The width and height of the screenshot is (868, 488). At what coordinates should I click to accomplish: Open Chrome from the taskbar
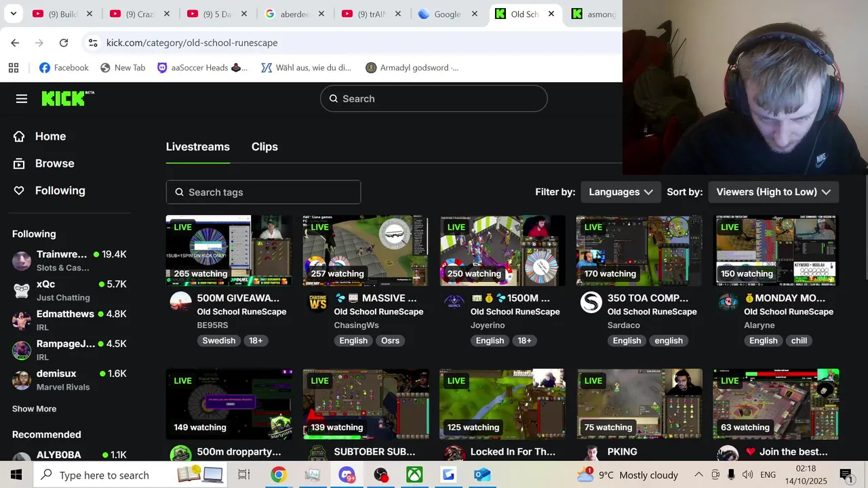click(279, 474)
